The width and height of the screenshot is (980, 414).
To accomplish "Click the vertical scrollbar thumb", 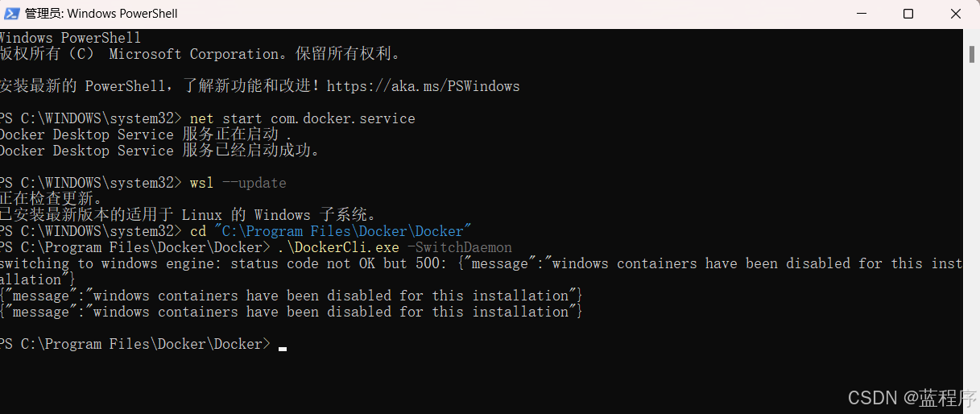I will 972,52.
